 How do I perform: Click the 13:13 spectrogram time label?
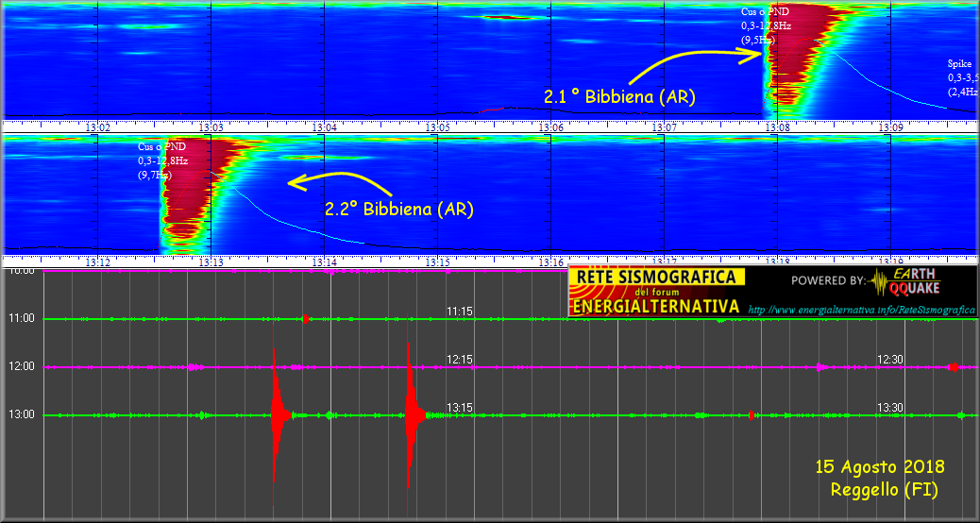click(211, 261)
